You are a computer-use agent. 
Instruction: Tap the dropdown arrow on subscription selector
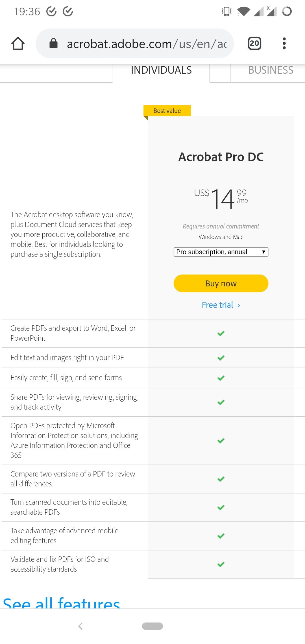pos(263,252)
